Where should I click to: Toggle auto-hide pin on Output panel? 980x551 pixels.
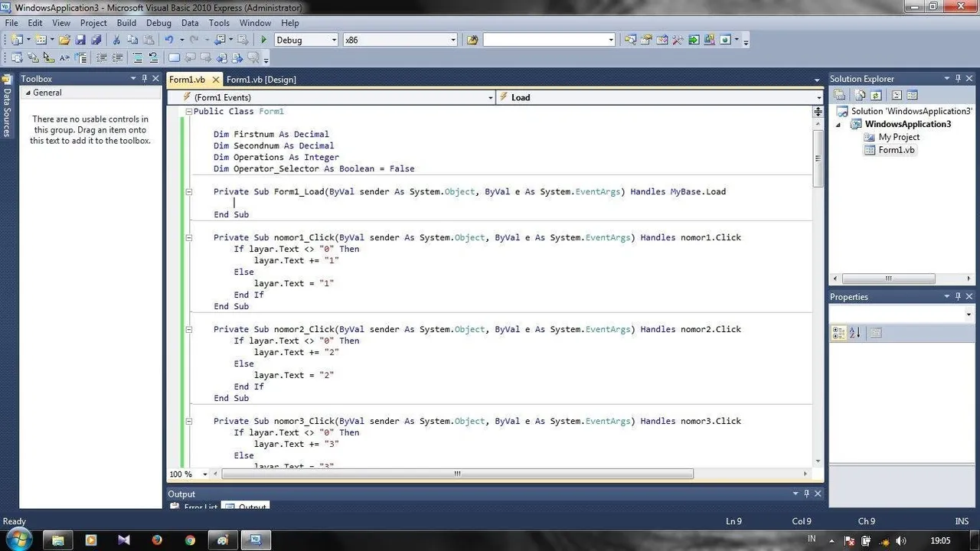point(807,494)
